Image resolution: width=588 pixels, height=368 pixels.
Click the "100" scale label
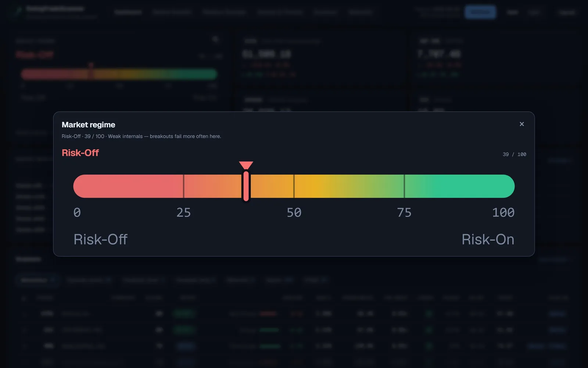[x=503, y=212]
